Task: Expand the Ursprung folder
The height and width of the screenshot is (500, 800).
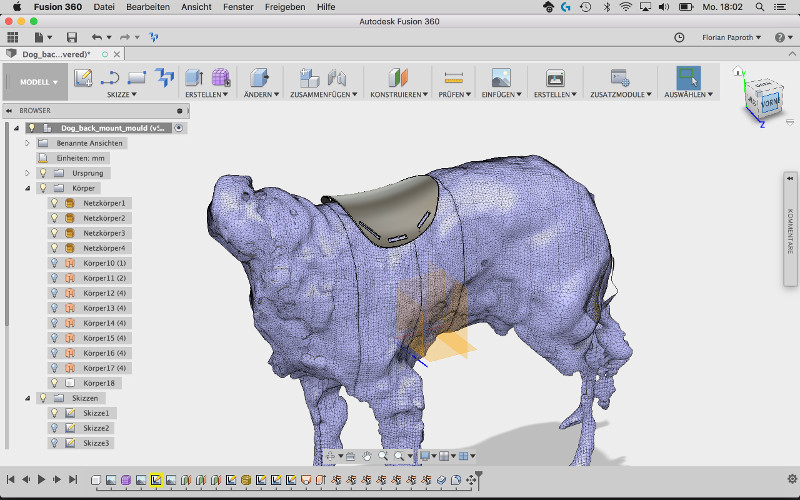Action: pyautogui.click(x=28, y=173)
